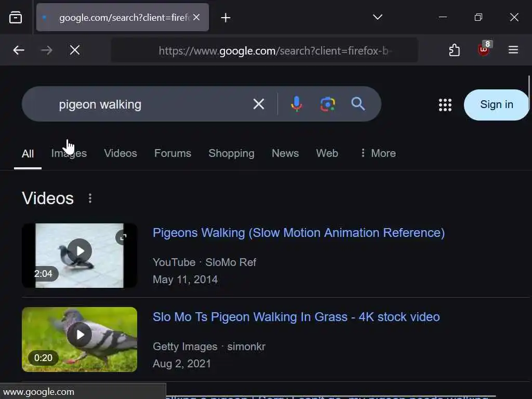
Task: Clear the pigeon walking search text
Action: coord(259,104)
